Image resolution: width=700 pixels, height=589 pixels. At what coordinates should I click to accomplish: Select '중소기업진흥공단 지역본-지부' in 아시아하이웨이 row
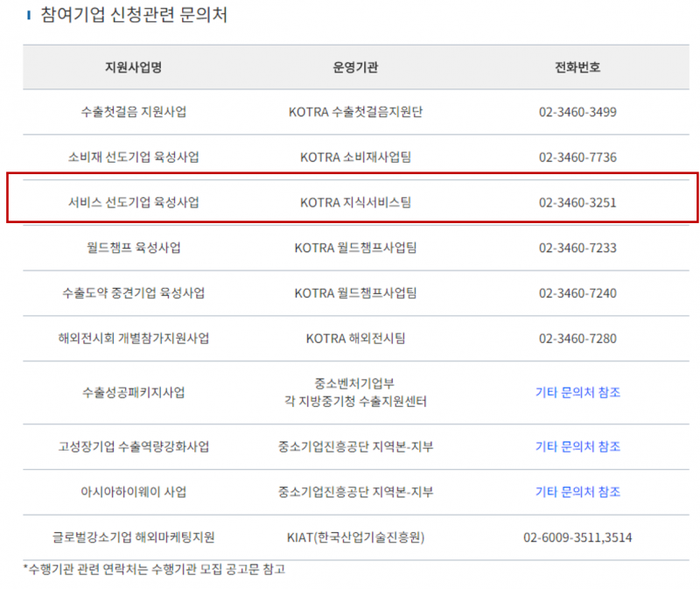pyautogui.click(x=355, y=492)
